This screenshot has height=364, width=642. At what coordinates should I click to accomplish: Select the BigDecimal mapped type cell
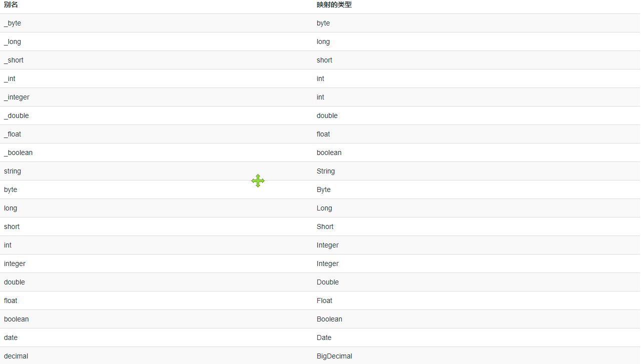(334, 356)
